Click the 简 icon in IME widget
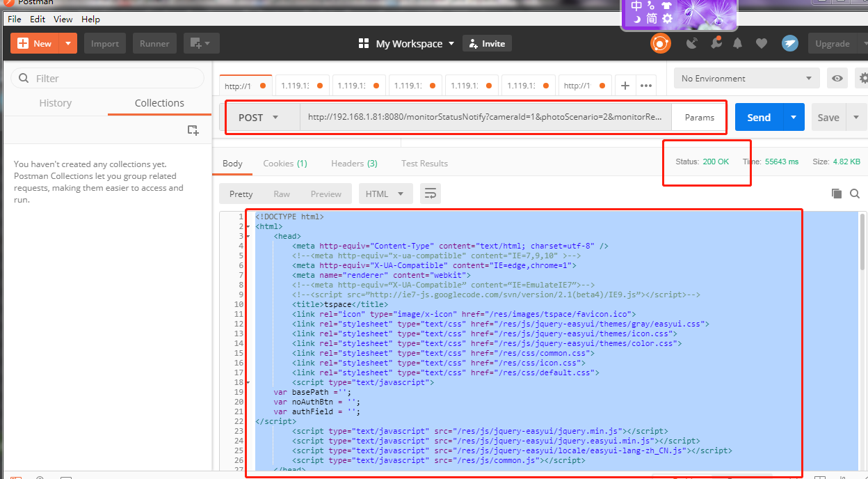The width and height of the screenshot is (868, 479). pyautogui.click(x=652, y=19)
